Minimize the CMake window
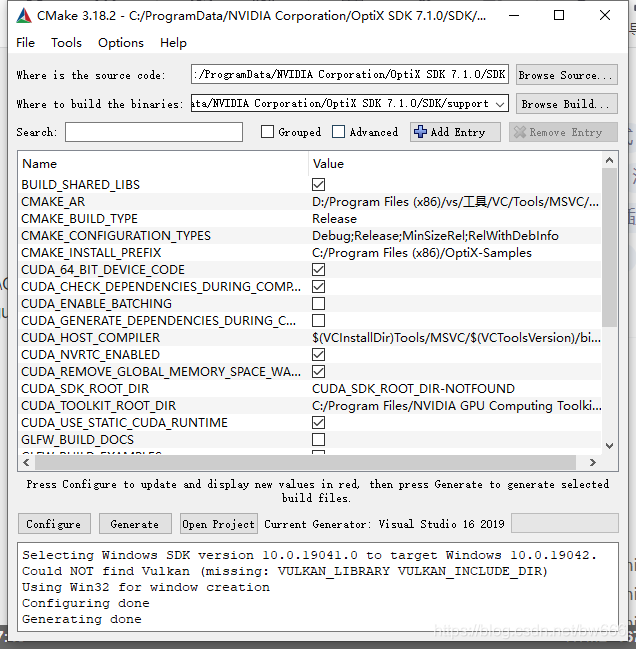The image size is (636, 649). tap(514, 16)
